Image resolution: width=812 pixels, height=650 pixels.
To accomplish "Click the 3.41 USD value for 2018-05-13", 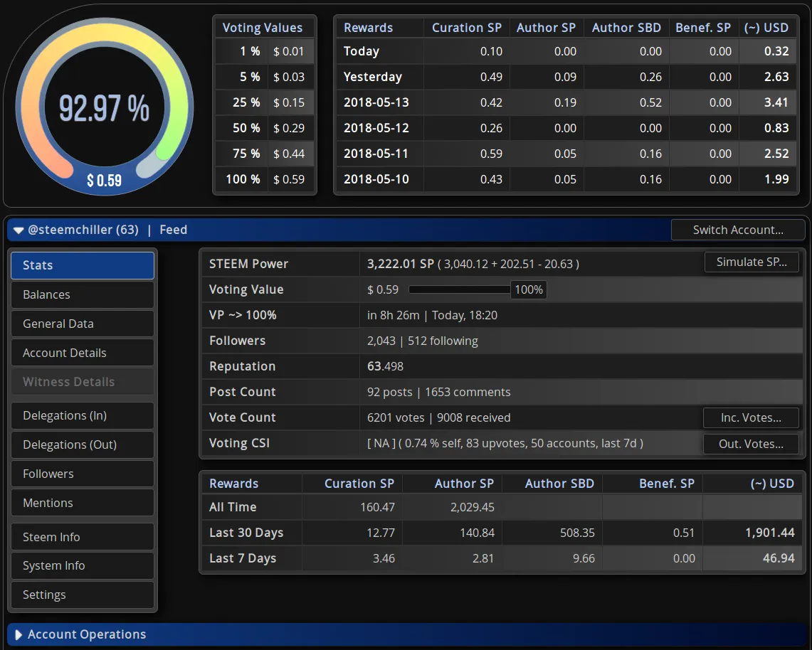I will (x=776, y=102).
